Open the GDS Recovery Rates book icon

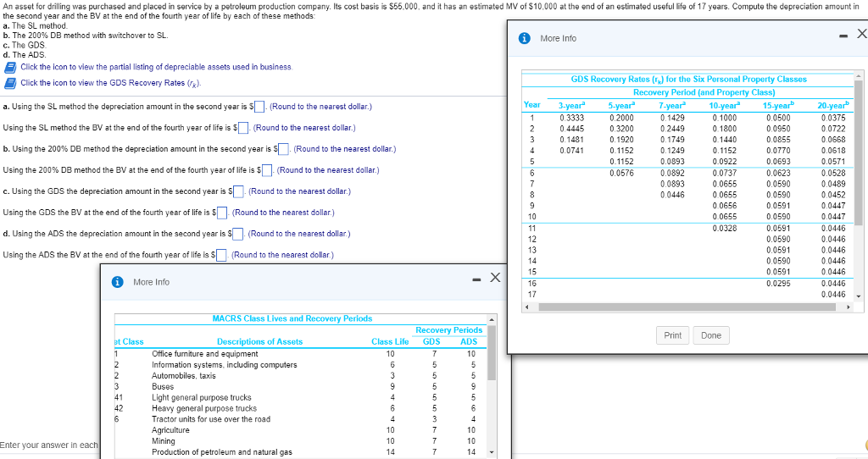click(x=10, y=84)
